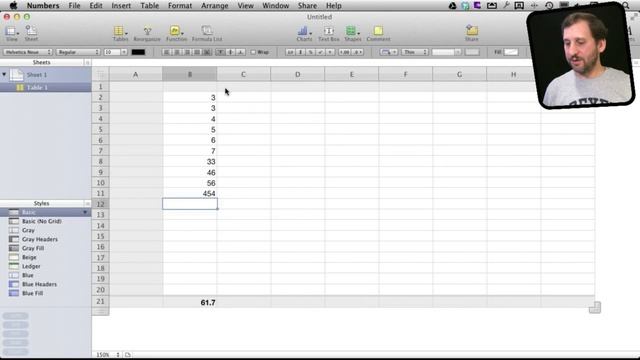640x360 pixels.
Task: Click the Share toolbar icon
Action: (471, 33)
